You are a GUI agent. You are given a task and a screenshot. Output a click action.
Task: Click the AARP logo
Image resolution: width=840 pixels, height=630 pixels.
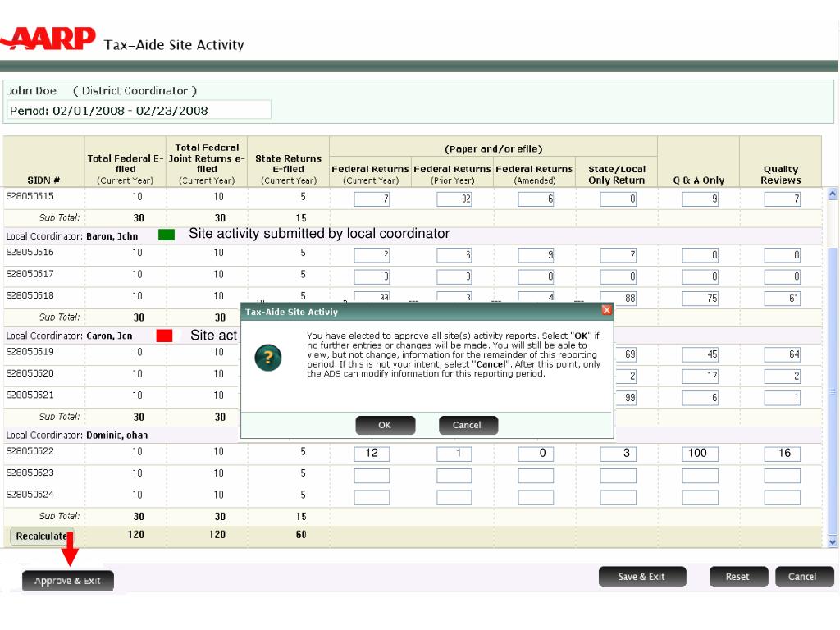point(48,39)
